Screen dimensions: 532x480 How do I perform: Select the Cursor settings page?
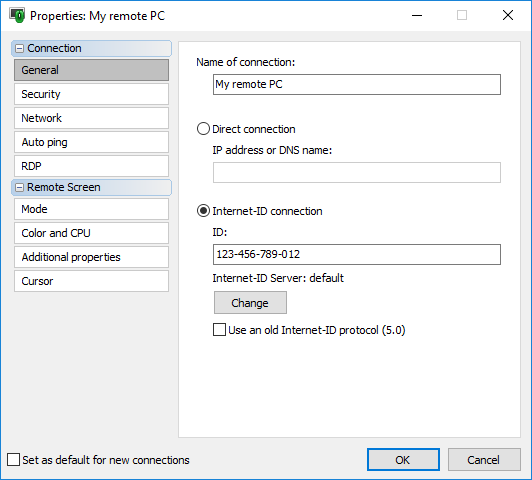point(91,281)
